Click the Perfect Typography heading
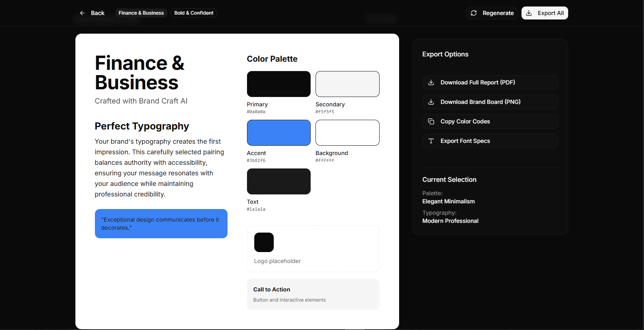 click(x=142, y=126)
